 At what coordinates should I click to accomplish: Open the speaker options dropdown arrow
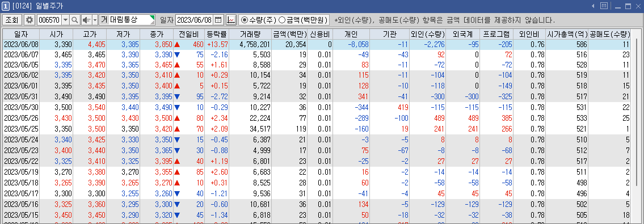pos(95,20)
